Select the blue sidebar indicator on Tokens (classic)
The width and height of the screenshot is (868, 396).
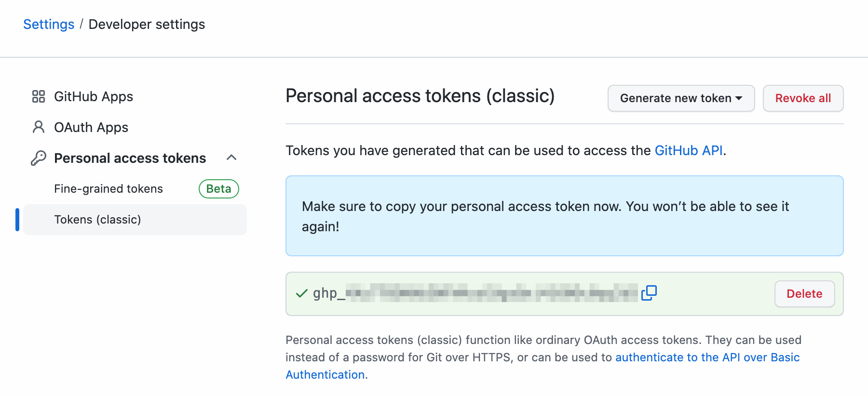(x=17, y=220)
